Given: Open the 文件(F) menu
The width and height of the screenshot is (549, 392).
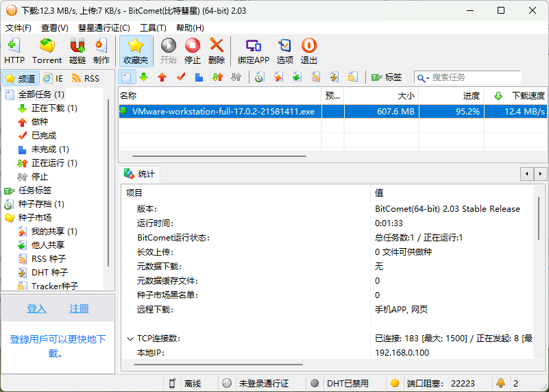Looking at the screenshot, I should [x=19, y=27].
